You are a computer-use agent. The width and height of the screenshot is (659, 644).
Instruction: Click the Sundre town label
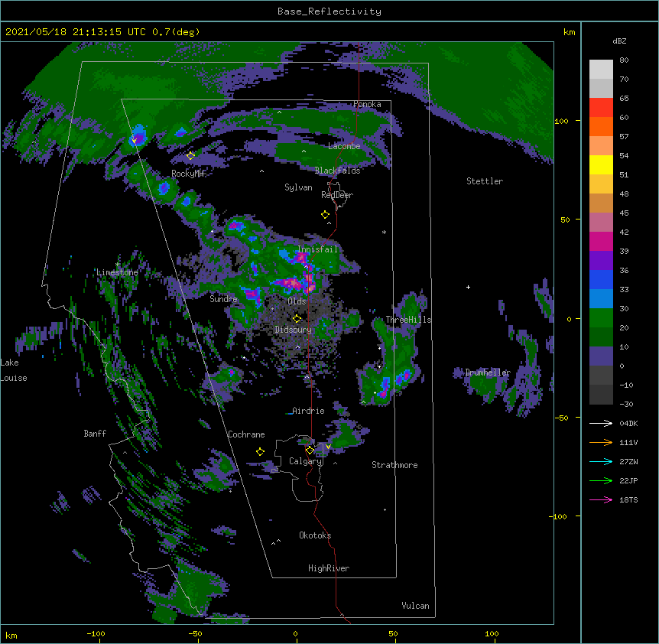tap(223, 299)
